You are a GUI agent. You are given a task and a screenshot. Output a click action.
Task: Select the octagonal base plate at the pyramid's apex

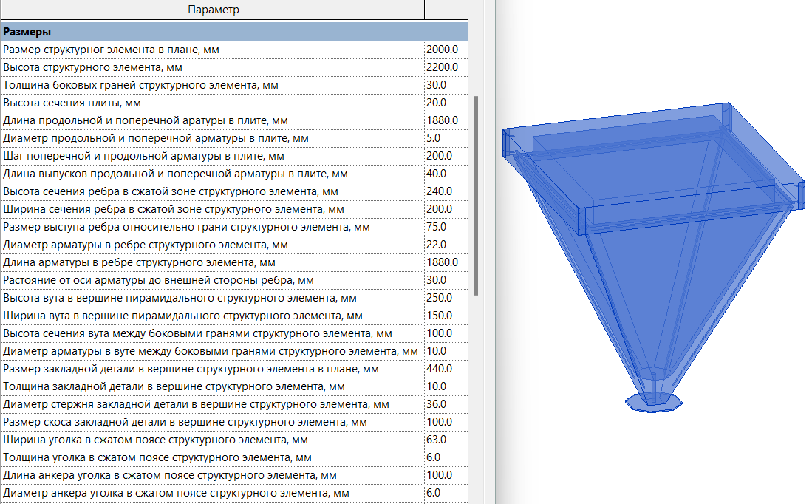tap(653, 404)
